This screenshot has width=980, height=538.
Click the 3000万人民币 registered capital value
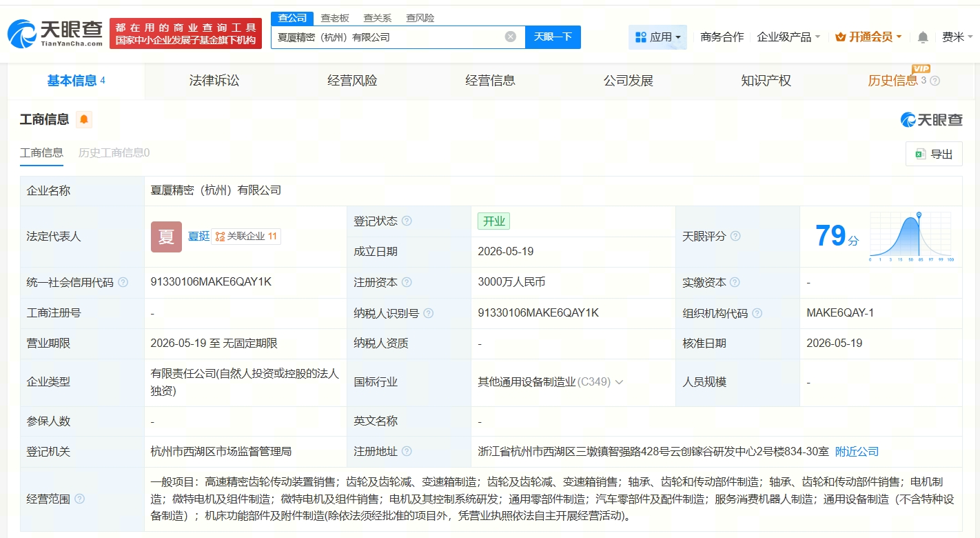pyautogui.click(x=511, y=283)
